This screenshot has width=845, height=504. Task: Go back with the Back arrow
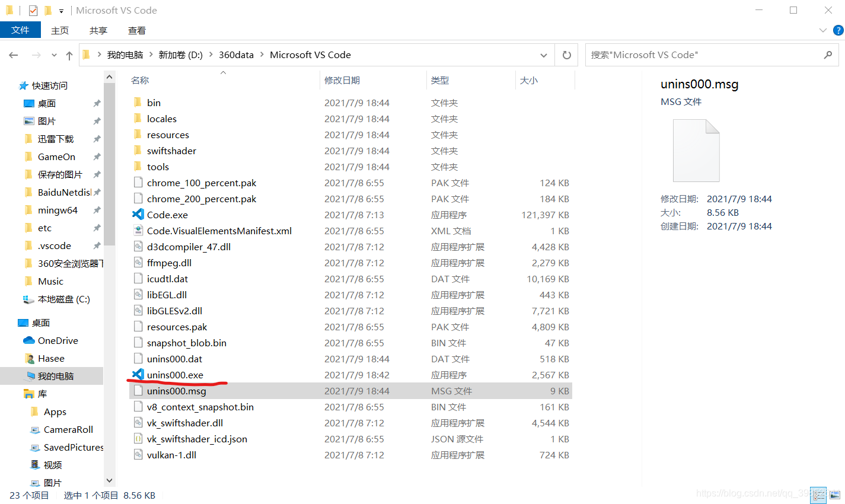click(14, 55)
